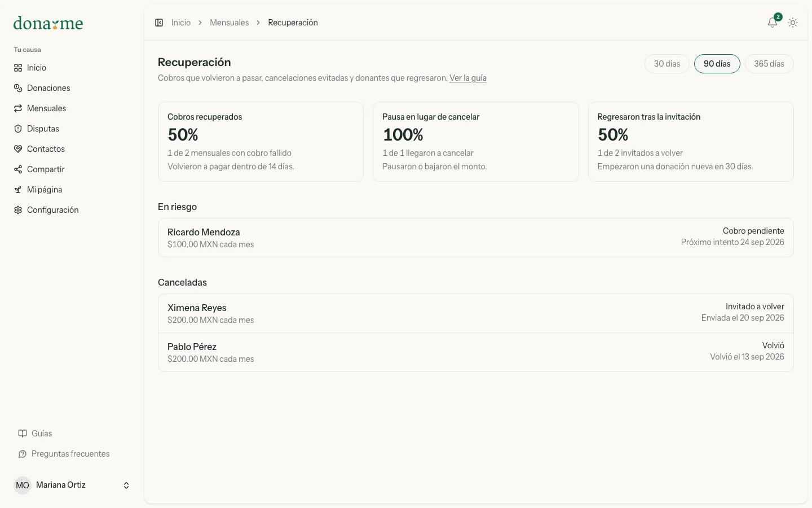The width and height of the screenshot is (812, 508).
Task: Expand Mariana Ortiz account switcher chevrons
Action: click(126, 485)
